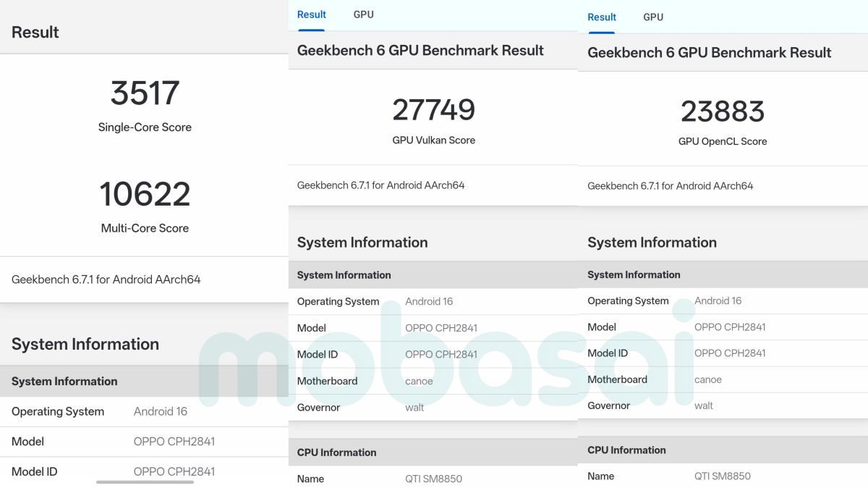Click Governor label in OpenCL panel

click(608, 406)
